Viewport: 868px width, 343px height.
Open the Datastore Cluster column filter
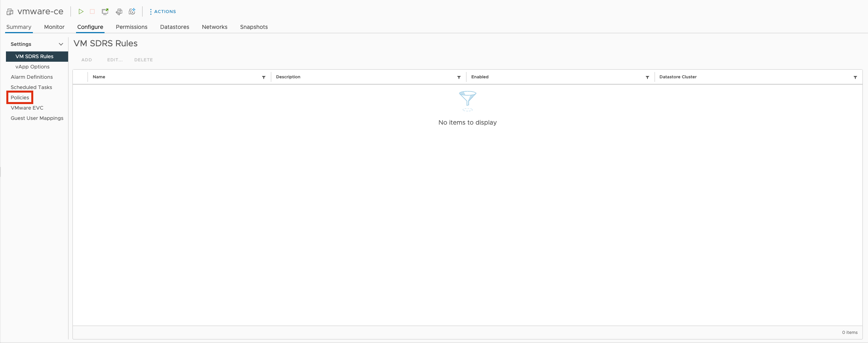(855, 77)
